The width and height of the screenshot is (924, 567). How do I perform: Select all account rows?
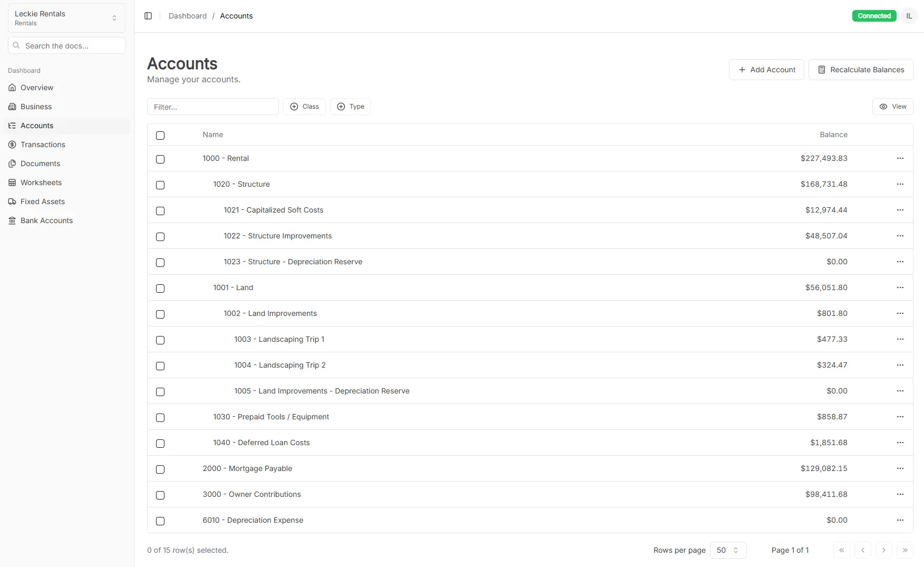pos(160,136)
